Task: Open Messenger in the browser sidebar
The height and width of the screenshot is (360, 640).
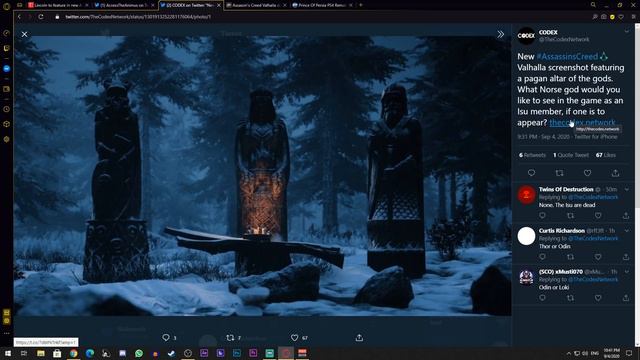Action: tap(7, 69)
